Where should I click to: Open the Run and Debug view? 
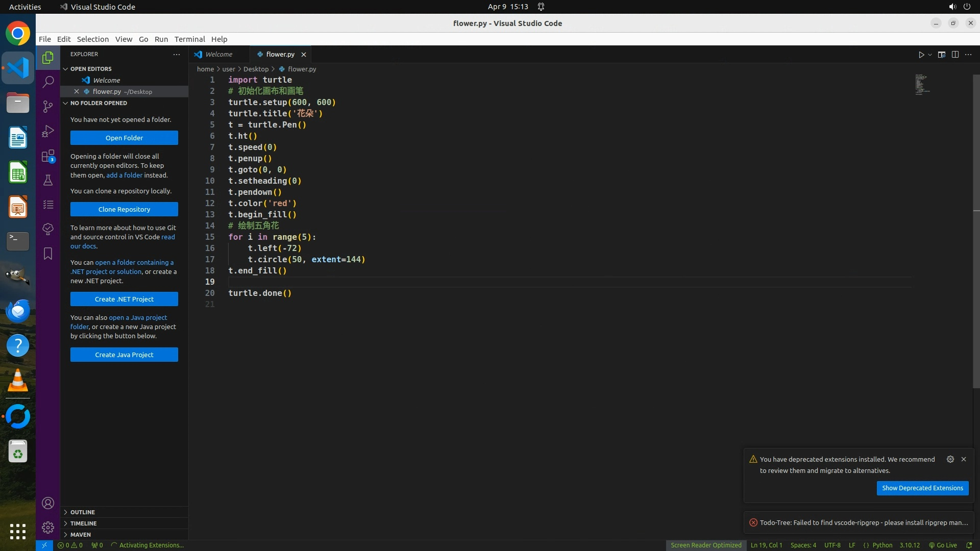click(48, 131)
